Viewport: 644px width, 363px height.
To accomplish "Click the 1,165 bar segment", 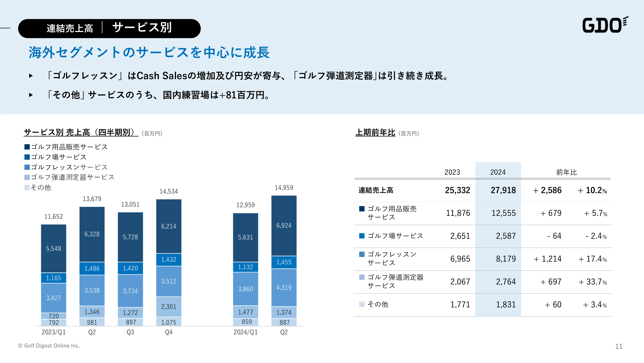I will click(54, 278).
